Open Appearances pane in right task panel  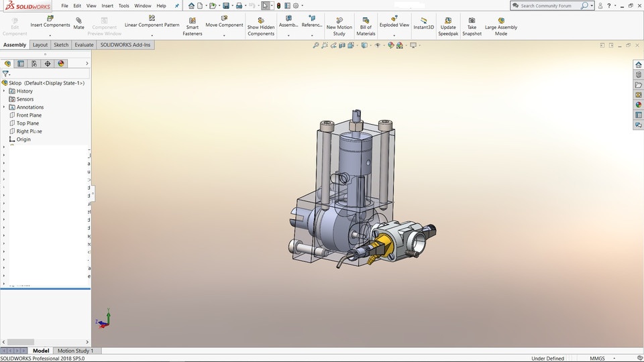(638, 105)
